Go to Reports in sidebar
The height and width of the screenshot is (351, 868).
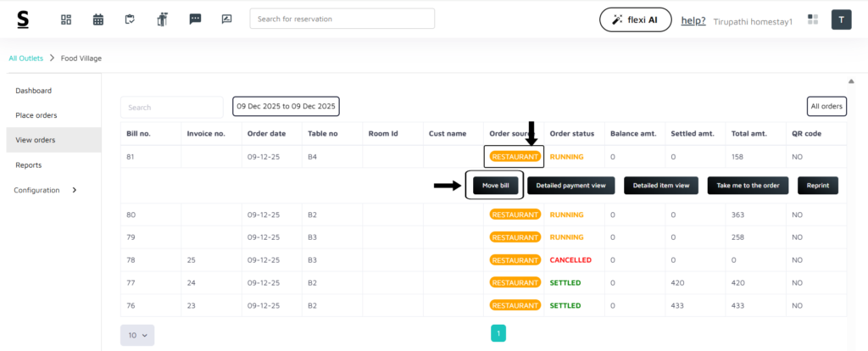click(x=29, y=165)
